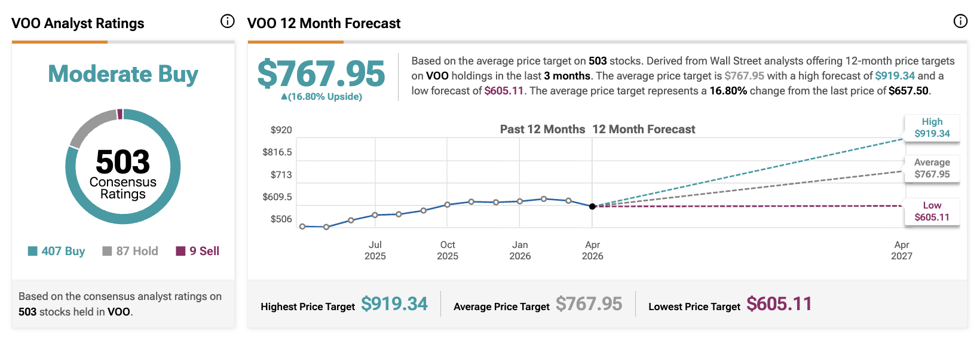Open the High $919.34 forecast tag
Image resolution: width=980 pixels, height=343 pixels.
click(932, 128)
